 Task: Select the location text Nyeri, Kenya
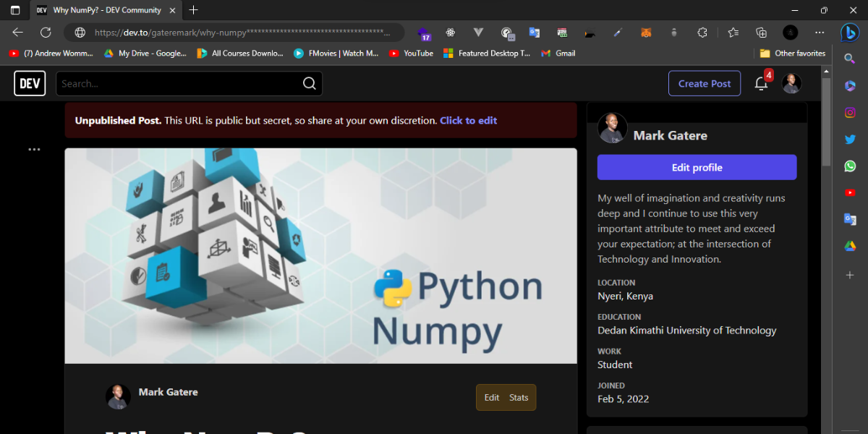click(x=625, y=297)
